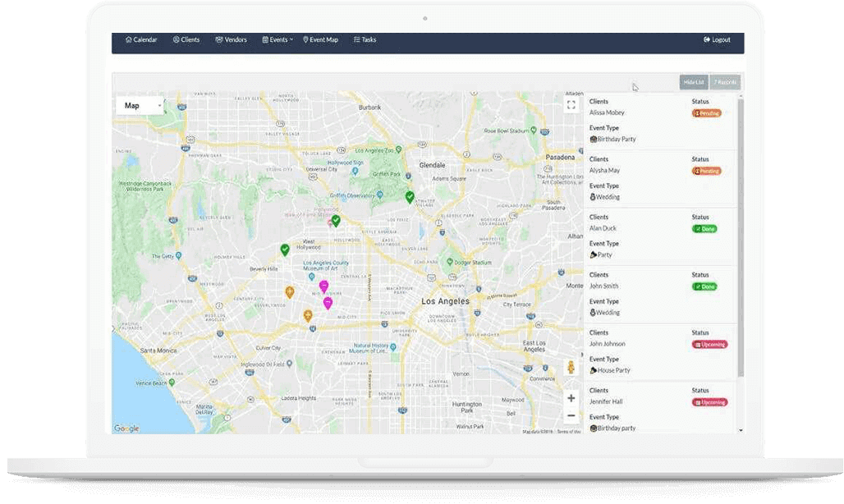Screen dimensions: 844x504
Task: Select the Street View pegman icon
Action: tap(571, 368)
